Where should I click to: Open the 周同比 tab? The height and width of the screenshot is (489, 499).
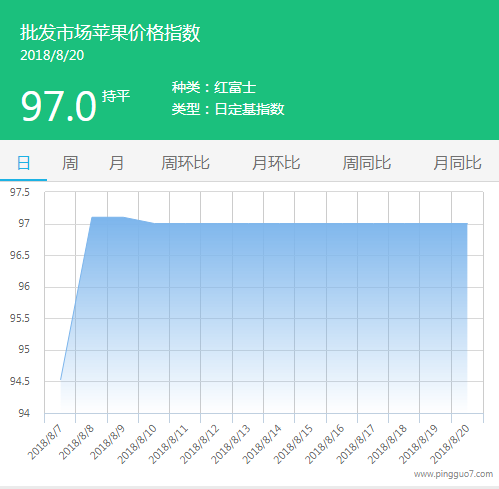tap(367, 163)
